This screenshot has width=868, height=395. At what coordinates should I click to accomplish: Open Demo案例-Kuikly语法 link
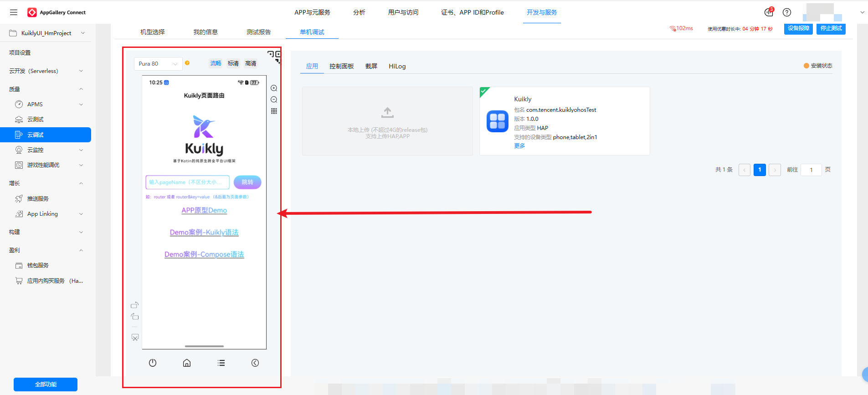[204, 232]
